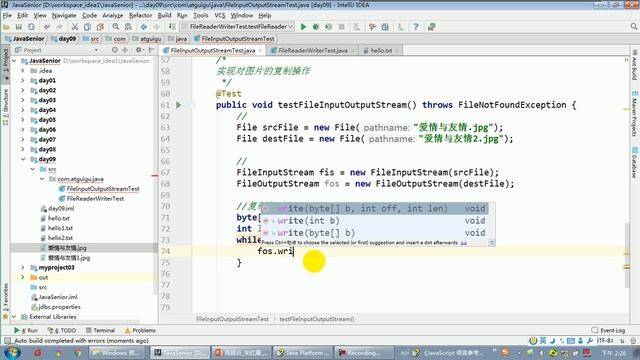The image size is (640, 360).
Task: Expand the day05 folder
Action: pos(23,120)
